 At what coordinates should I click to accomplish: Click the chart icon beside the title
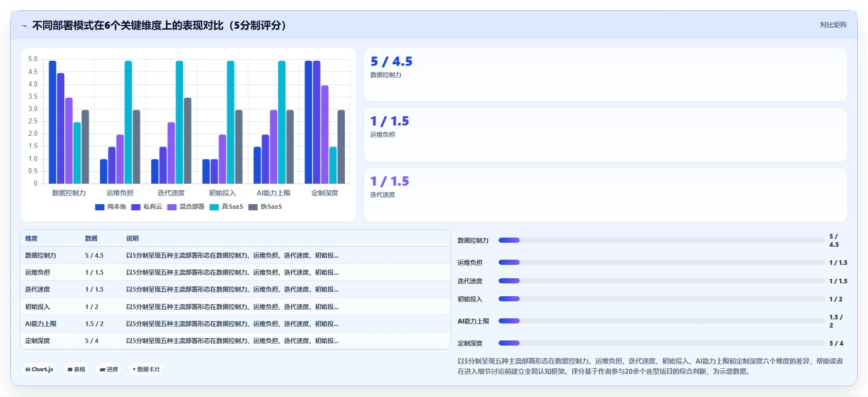24,26
